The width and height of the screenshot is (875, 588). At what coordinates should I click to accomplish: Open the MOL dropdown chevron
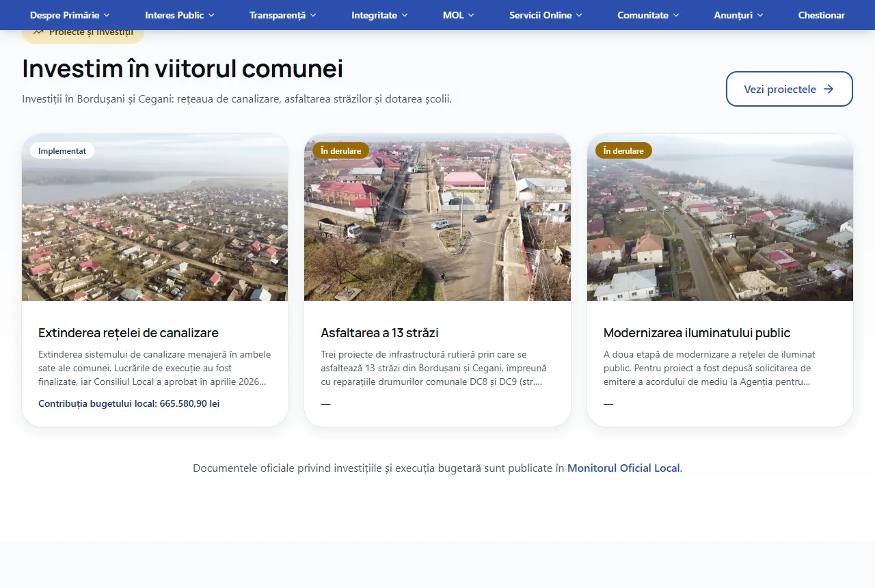(x=471, y=15)
